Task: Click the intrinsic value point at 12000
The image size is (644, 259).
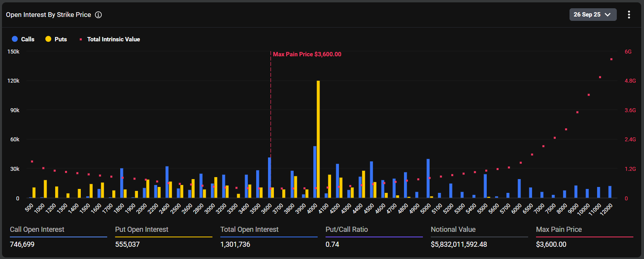Action: click(611, 59)
